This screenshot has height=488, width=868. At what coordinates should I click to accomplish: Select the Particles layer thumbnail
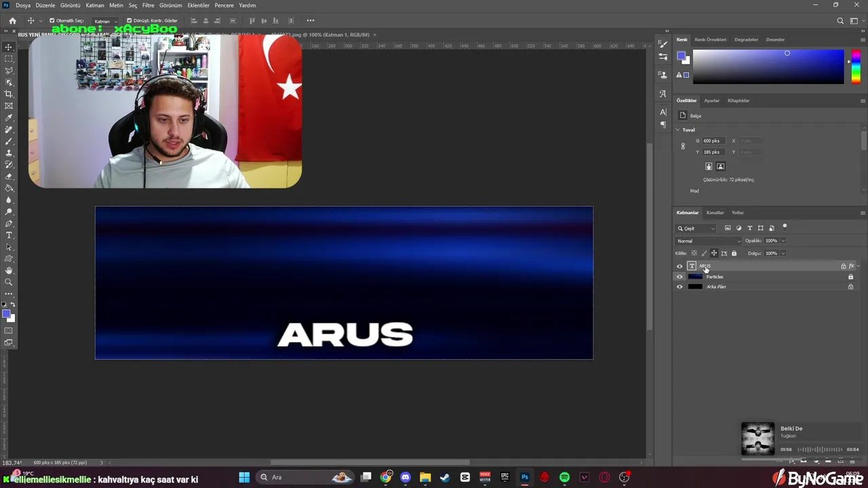pos(695,277)
